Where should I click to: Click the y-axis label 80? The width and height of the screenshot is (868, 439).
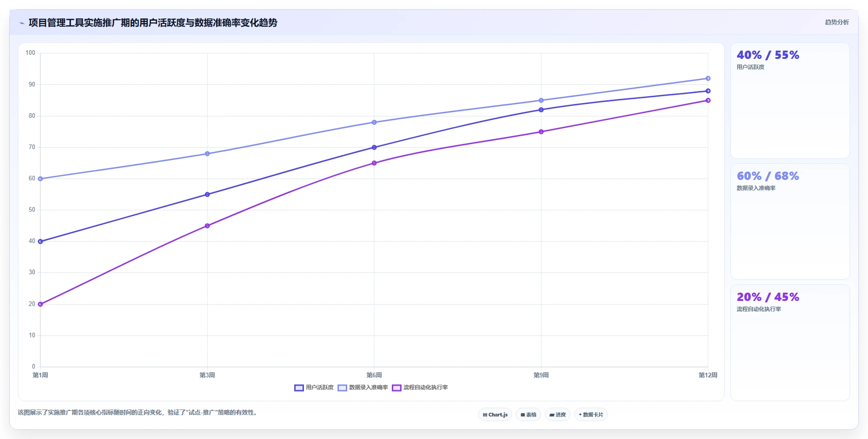click(32, 116)
